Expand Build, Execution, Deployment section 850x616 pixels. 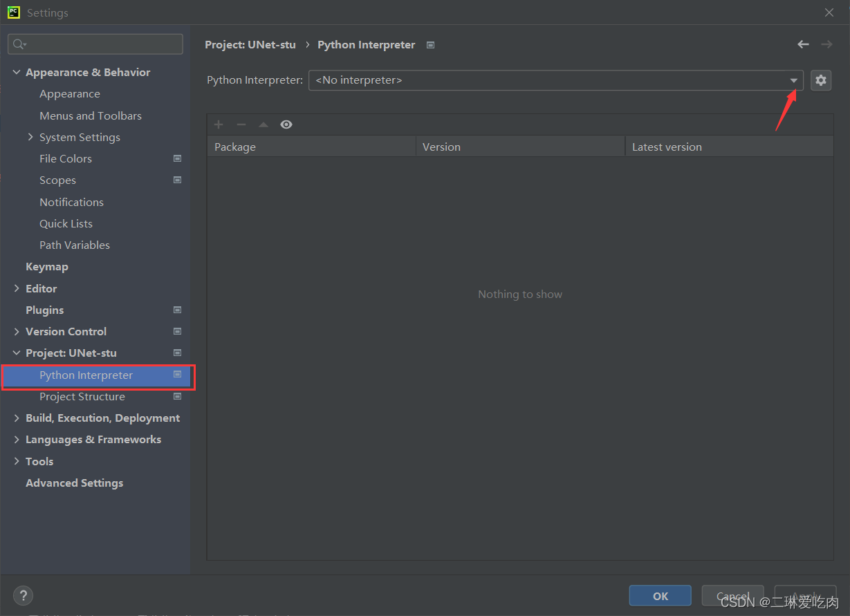tap(17, 418)
